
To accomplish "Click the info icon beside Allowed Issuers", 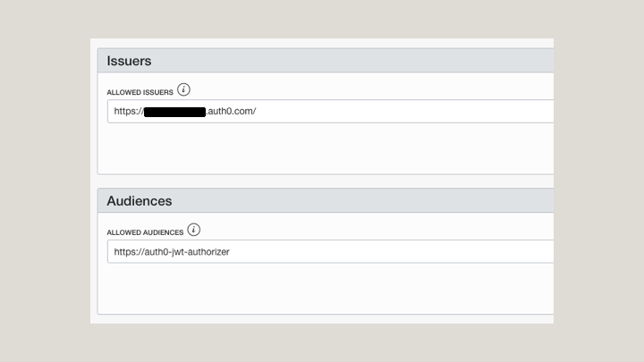I will tap(183, 89).
